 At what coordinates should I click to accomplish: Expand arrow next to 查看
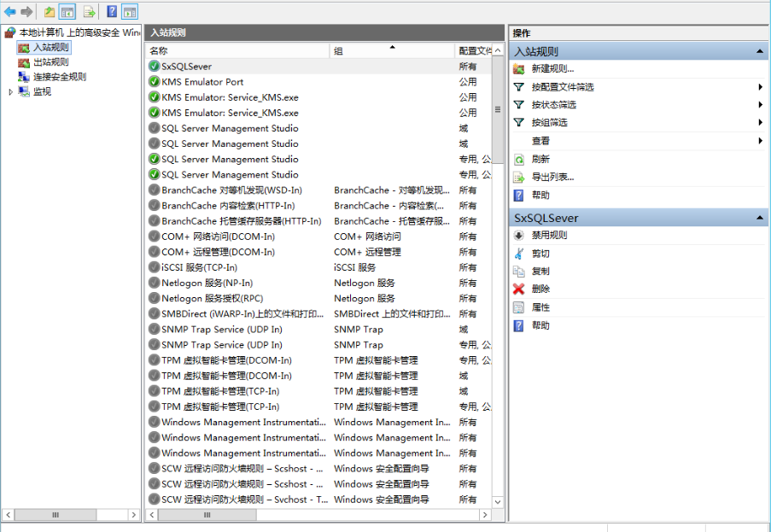[x=760, y=141]
